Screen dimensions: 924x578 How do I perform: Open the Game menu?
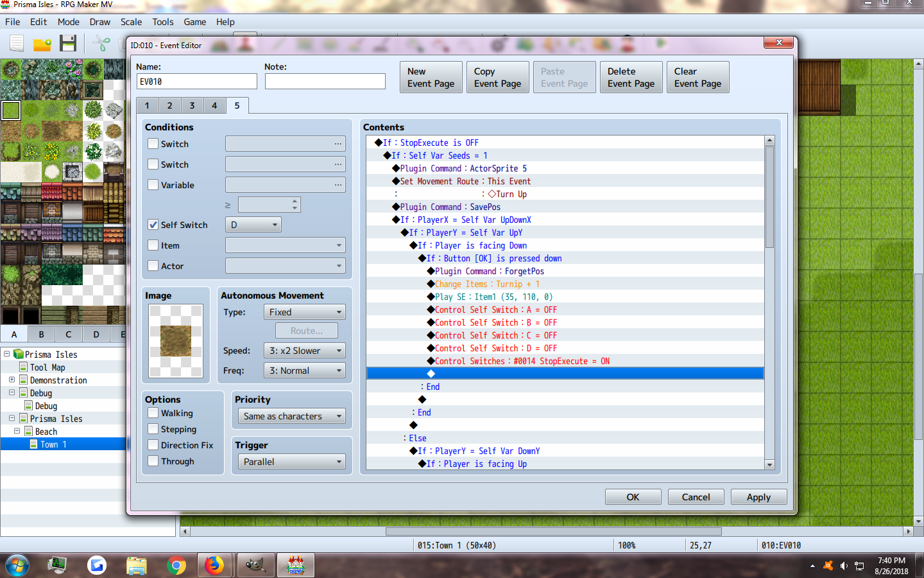pyautogui.click(x=195, y=22)
